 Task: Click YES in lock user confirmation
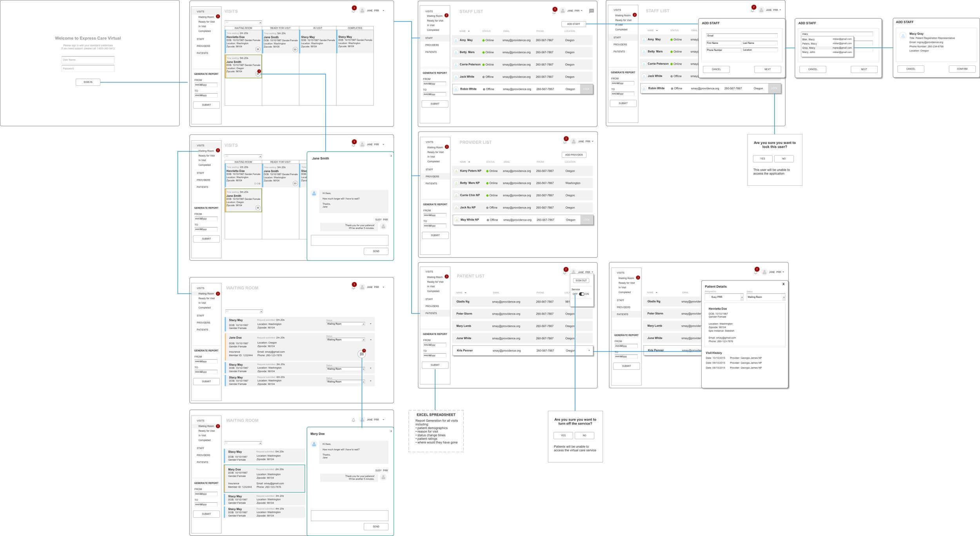762,159
